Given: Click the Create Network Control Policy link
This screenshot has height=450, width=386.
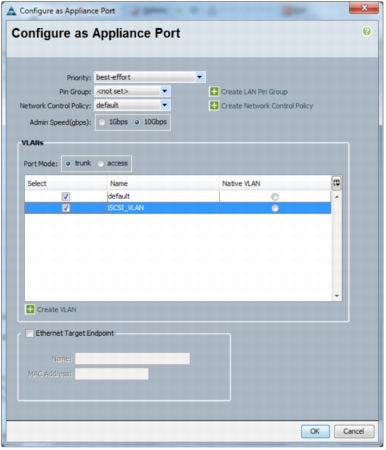Looking at the screenshot, I should (267, 106).
